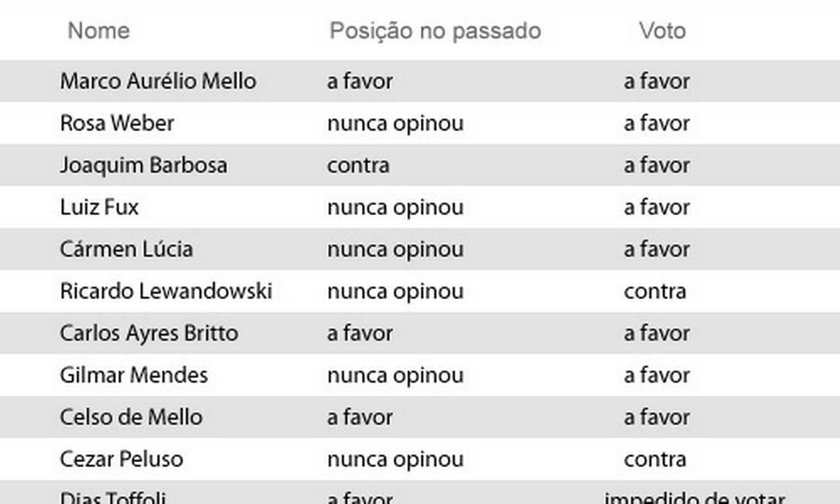
Task: Select the name Carlos Ayres Britto
Action: [x=149, y=333]
